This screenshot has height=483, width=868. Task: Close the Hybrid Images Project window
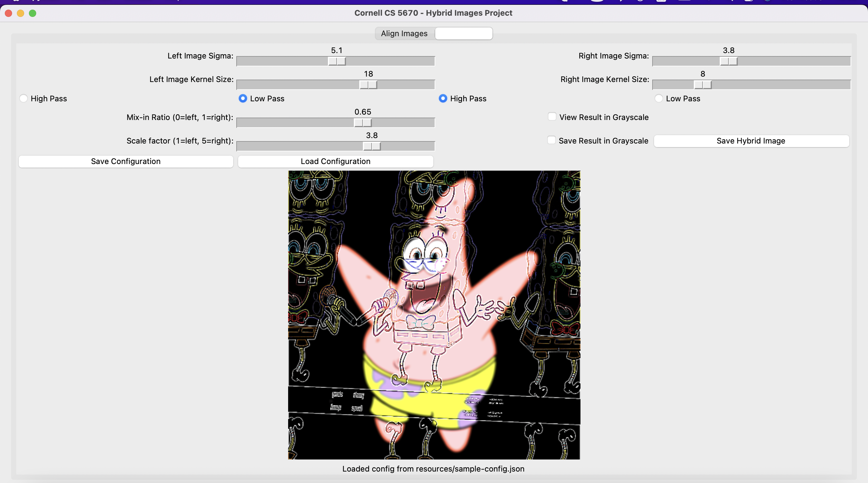click(x=9, y=13)
